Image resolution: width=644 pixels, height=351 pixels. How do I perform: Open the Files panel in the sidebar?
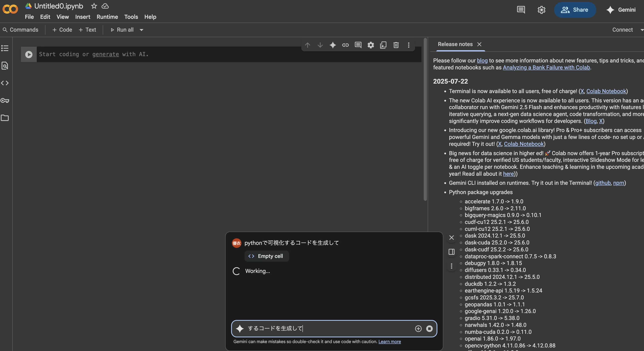(5, 118)
